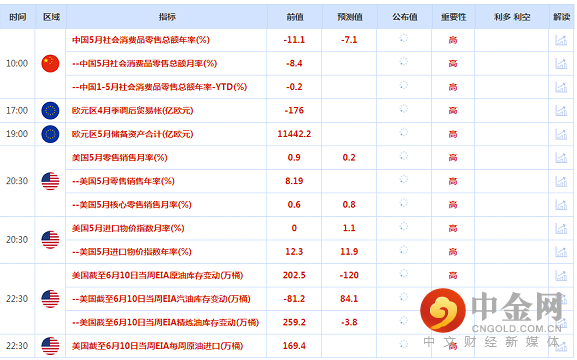Viewport: 577px width, 360px height.
Task: Open 欧元区4月季调后贸易帐(亿欧元) indicator
Action: pyautogui.click(x=132, y=110)
